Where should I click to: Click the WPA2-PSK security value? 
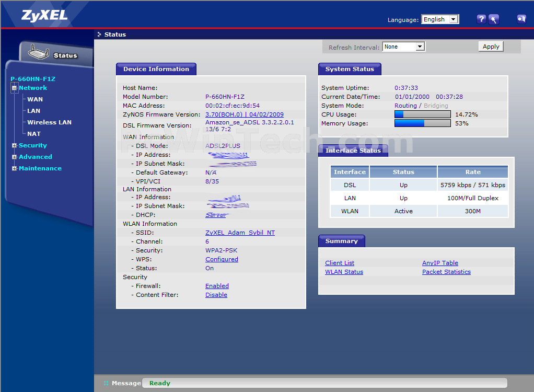pos(222,250)
